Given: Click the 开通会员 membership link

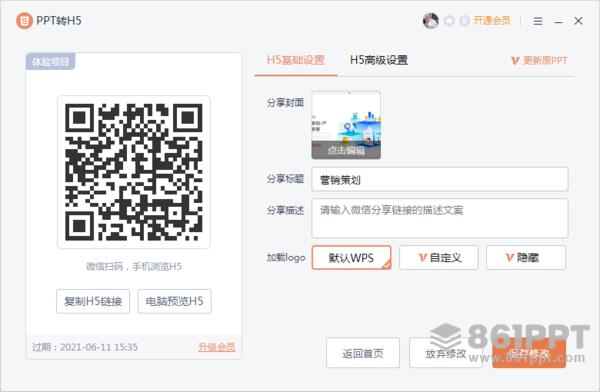Looking at the screenshot, I should (x=492, y=21).
